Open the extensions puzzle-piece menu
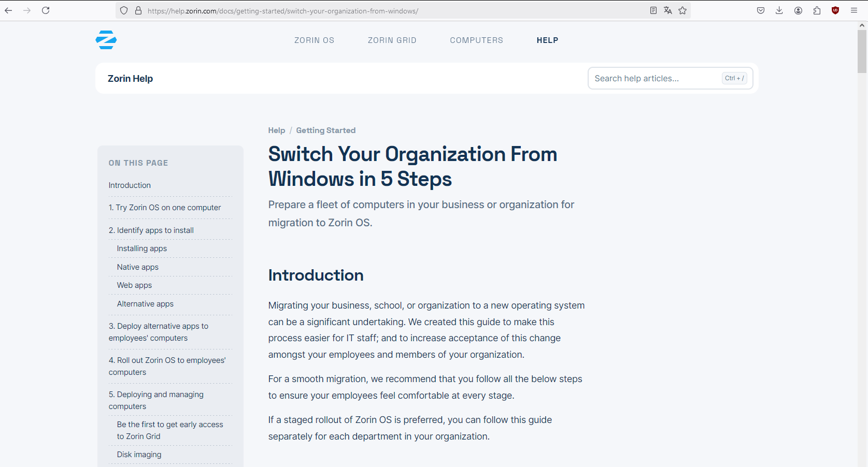The height and width of the screenshot is (467, 868). 817,10
